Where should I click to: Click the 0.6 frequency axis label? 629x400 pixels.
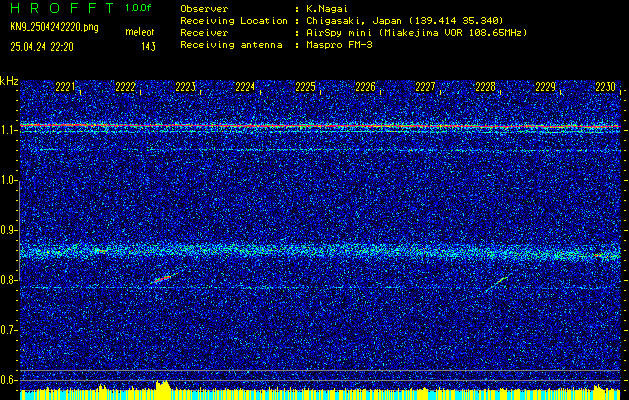8,380
